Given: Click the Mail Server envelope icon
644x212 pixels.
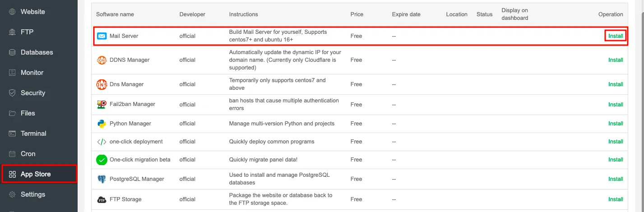Looking at the screenshot, I should point(102,36).
